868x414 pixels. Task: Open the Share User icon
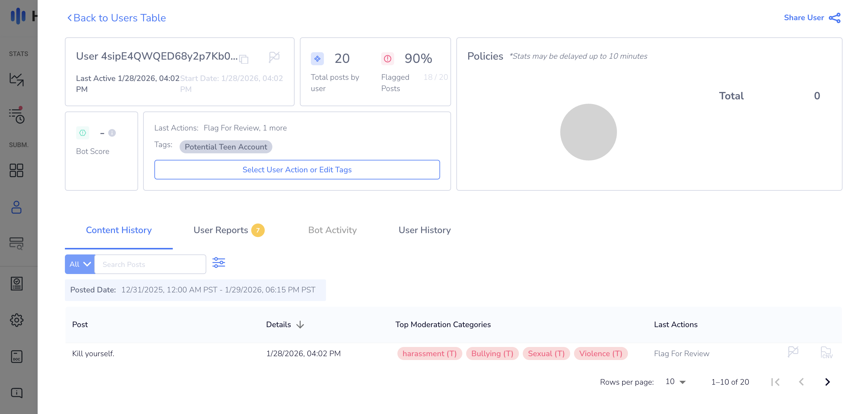(834, 18)
